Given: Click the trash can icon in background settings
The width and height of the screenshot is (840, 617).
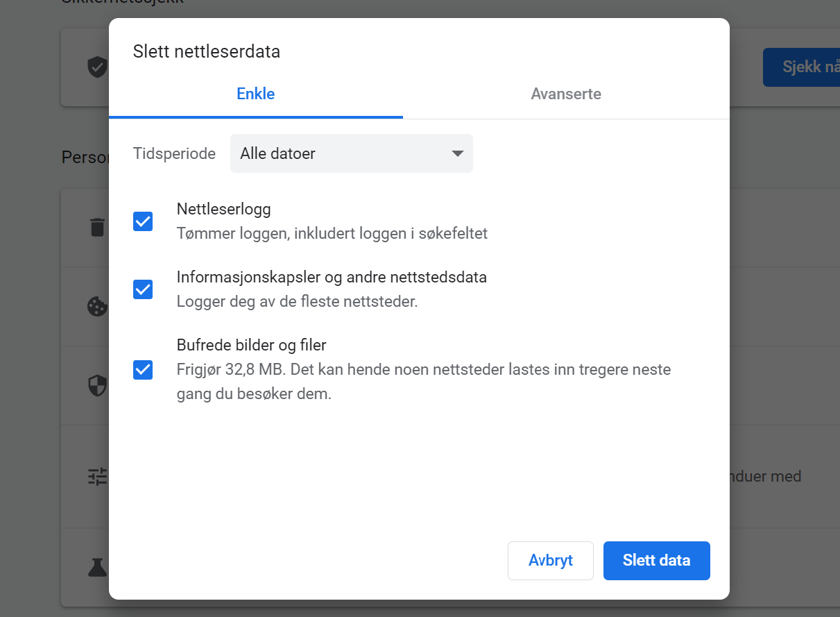Looking at the screenshot, I should (x=98, y=227).
